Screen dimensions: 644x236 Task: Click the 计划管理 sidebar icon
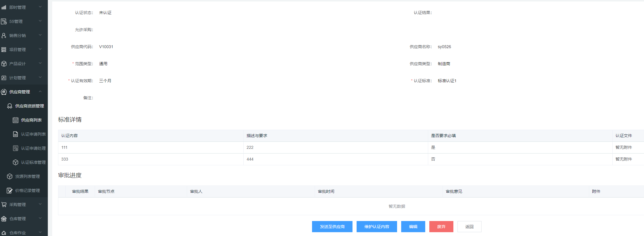coord(4,78)
